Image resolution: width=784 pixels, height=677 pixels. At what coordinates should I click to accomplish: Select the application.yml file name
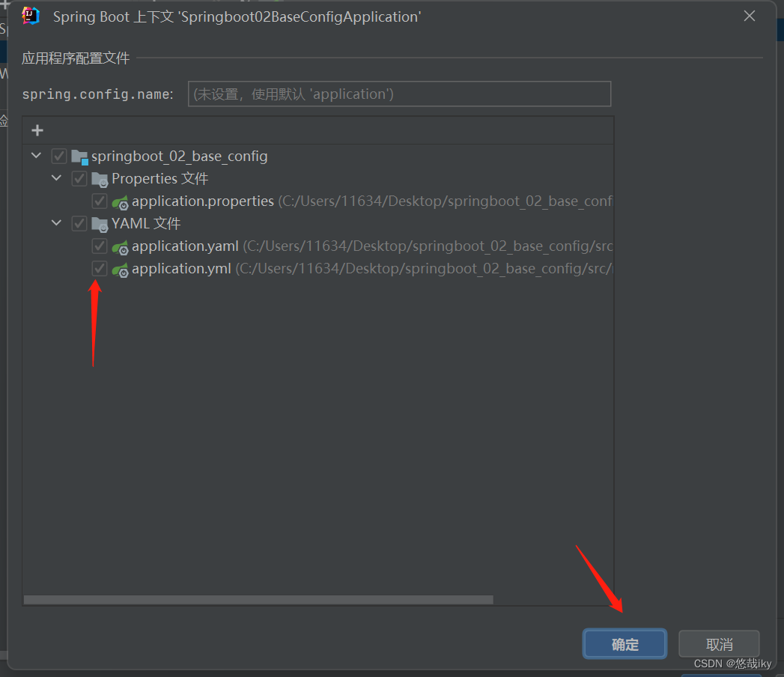tap(181, 269)
